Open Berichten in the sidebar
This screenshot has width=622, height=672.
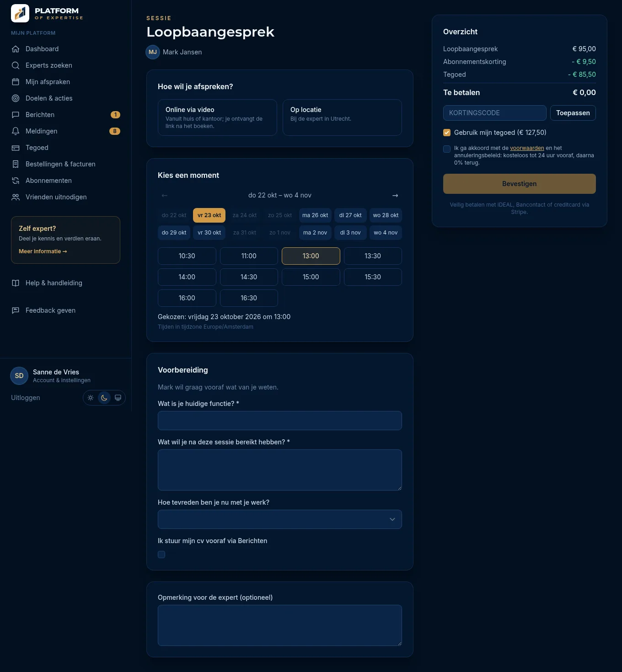click(x=66, y=115)
